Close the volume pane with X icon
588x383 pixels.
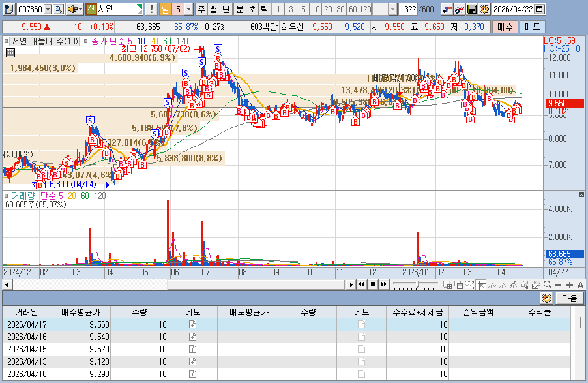581,194
